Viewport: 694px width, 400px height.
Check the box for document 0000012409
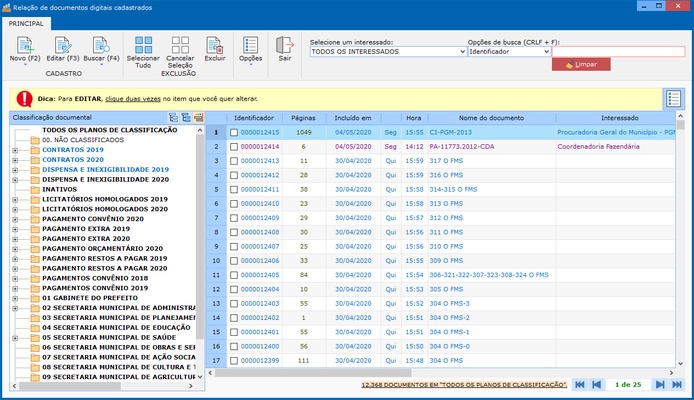[x=234, y=218]
